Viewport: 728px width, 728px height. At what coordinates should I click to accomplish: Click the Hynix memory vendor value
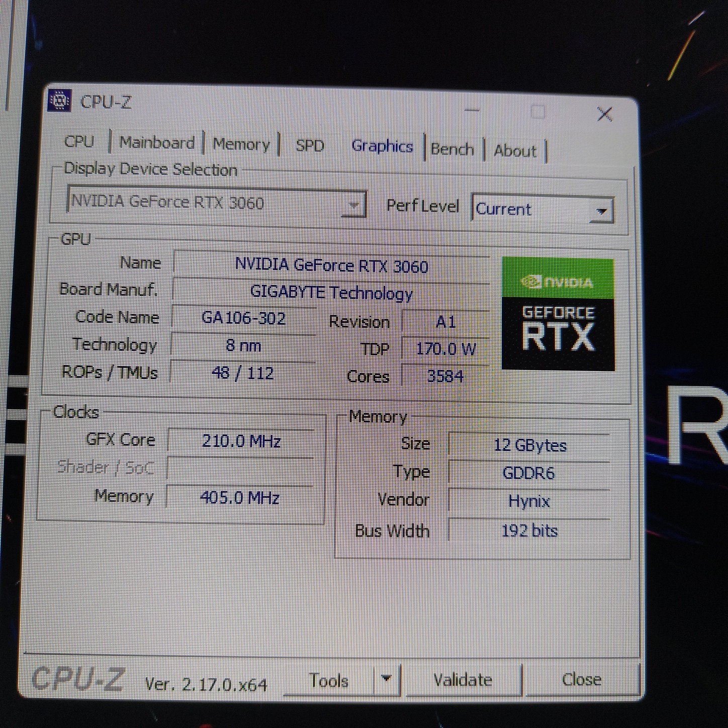[x=529, y=501]
